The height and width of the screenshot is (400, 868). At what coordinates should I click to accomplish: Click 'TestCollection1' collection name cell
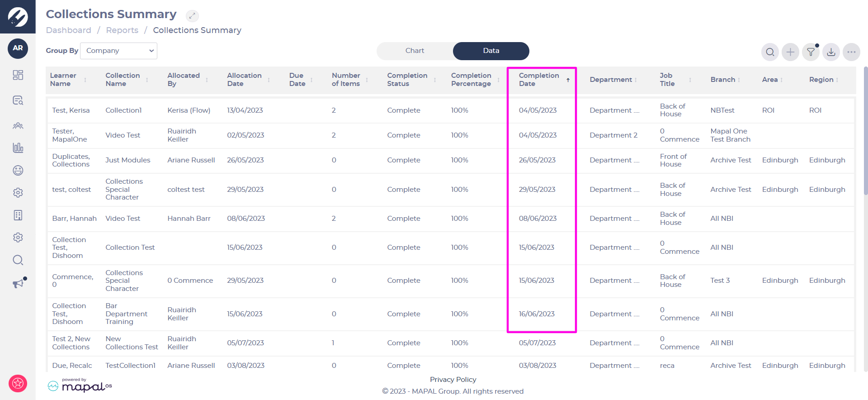[x=131, y=366]
